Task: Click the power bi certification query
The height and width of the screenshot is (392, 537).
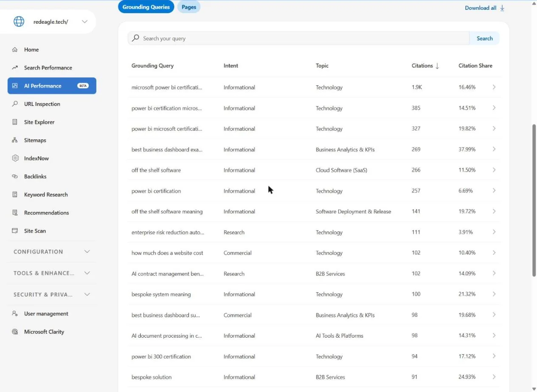Action: coord(156,191)
